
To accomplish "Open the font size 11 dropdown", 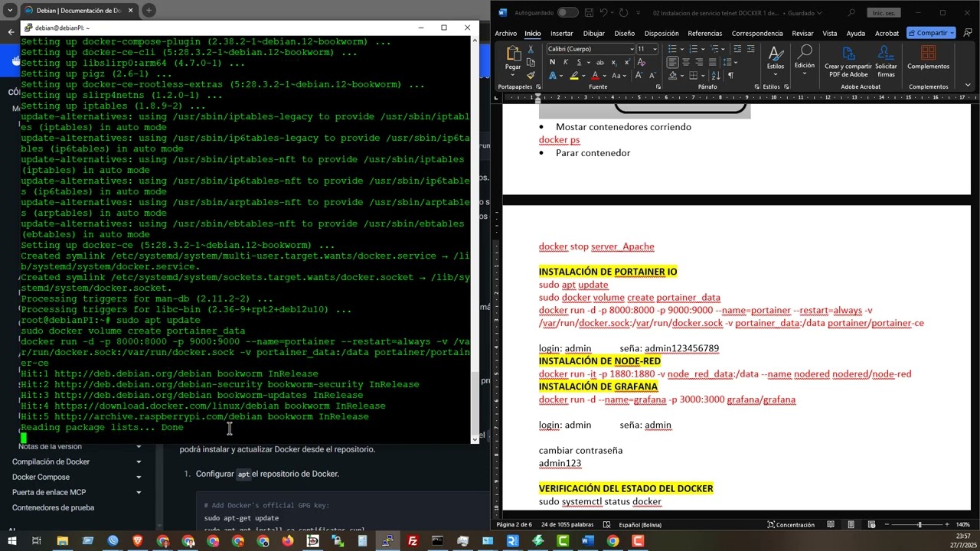I will click(x=655, y=49).
